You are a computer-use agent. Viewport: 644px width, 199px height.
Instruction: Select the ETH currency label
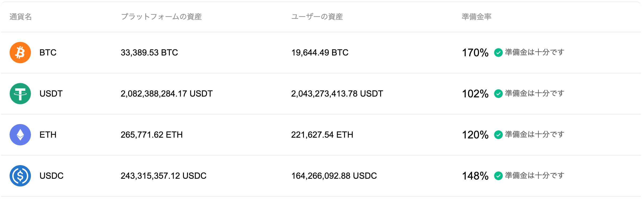pos(47,135)
